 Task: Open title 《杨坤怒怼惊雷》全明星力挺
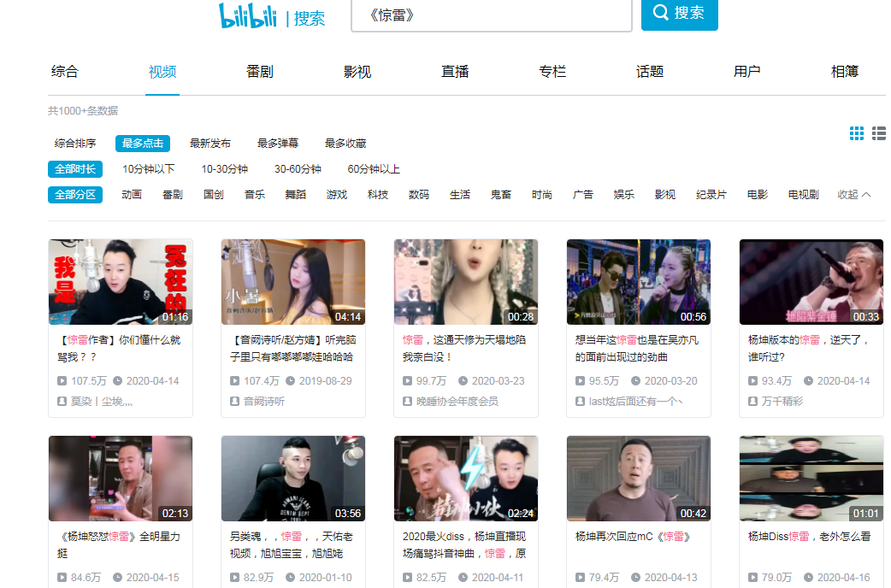(x=119, y=544)
